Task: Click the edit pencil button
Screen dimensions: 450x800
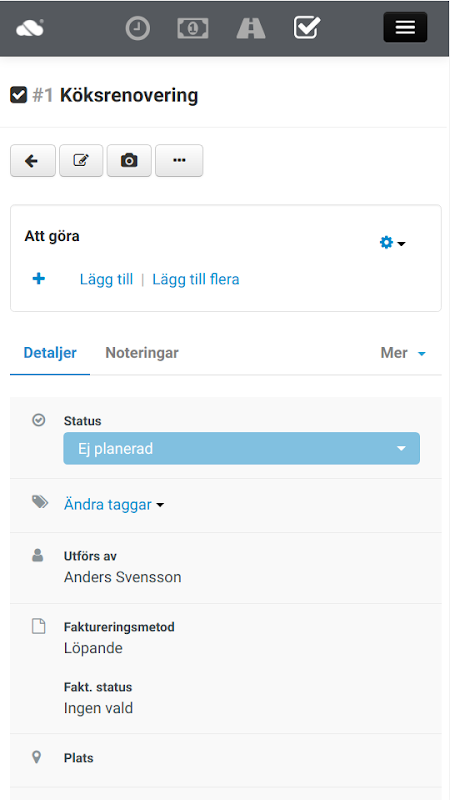Action: coord(81,161)
